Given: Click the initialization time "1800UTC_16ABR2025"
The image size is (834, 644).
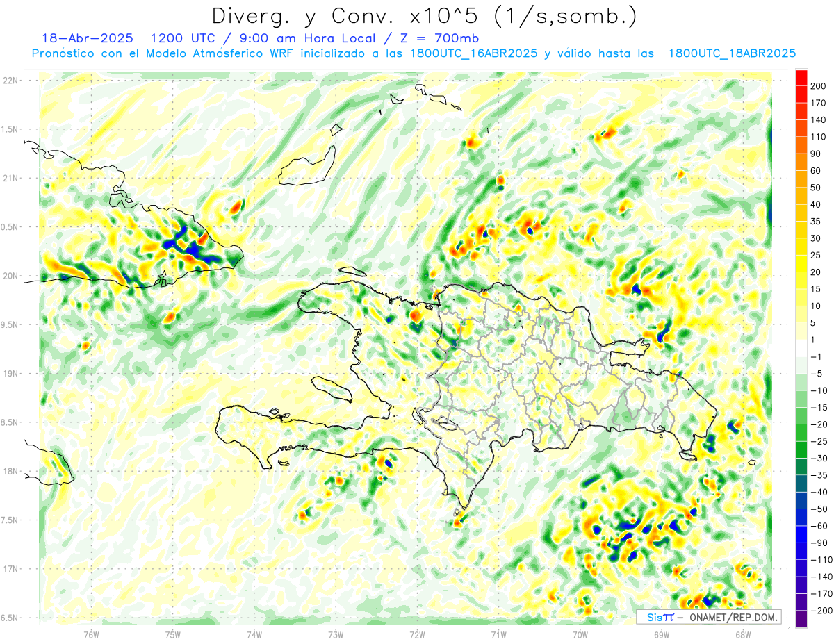Looking at the screenshot, I should (473, 53).
